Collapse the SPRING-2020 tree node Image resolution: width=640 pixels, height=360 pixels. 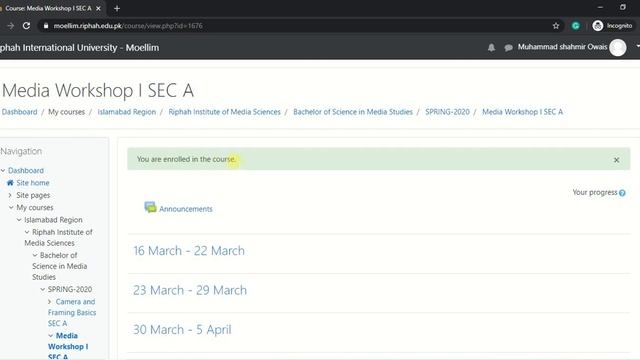[x=42, y=289]
